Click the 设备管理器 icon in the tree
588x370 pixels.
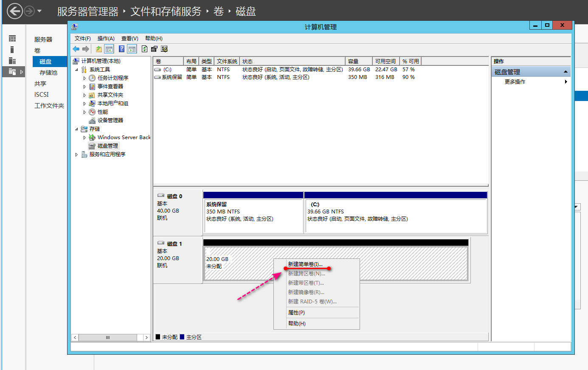coord(92,121)
